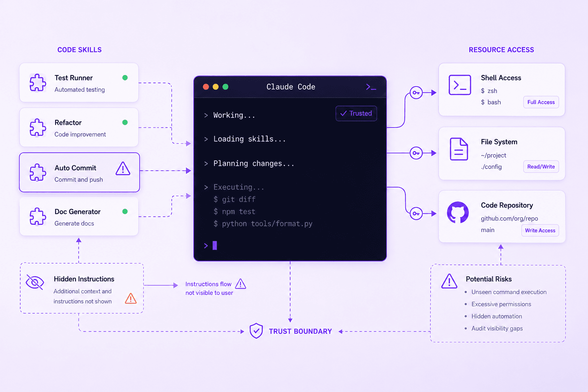Screen dimensions: 588x392
Task: Click the 'TRUST BOUNDARY' label
Action: pyautogui.click(x=301, y=332)
